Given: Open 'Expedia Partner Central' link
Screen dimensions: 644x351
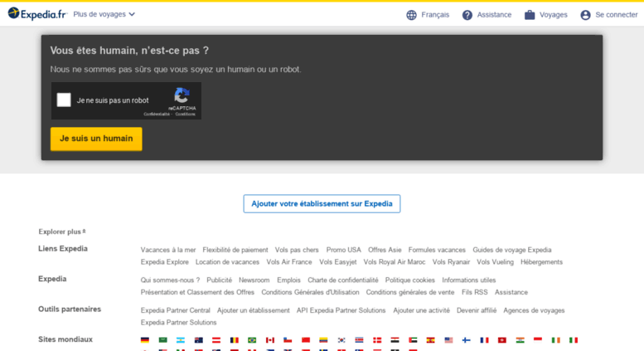Looking at the screenshot, I should (x=175, y=310).
